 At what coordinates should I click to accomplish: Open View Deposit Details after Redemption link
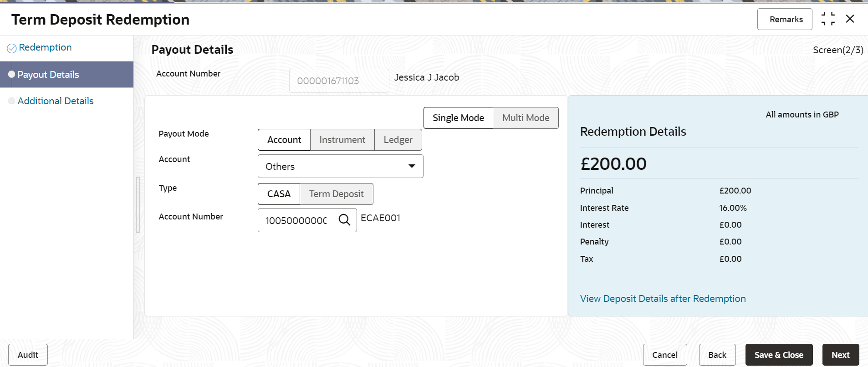663,299
